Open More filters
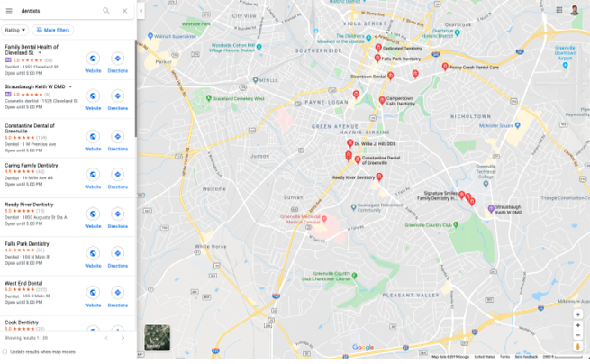The image size is (590, 364). click(52, 30)
